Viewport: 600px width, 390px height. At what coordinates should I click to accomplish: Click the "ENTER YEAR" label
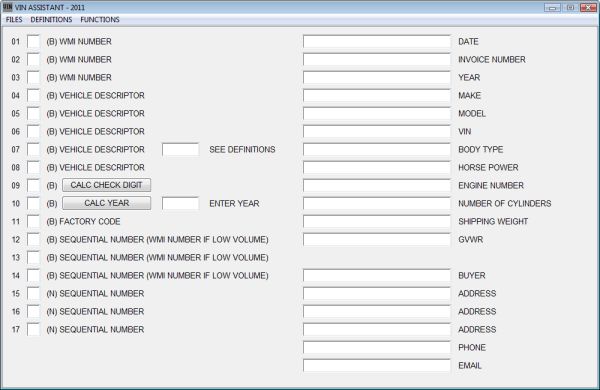coord(234,204)
